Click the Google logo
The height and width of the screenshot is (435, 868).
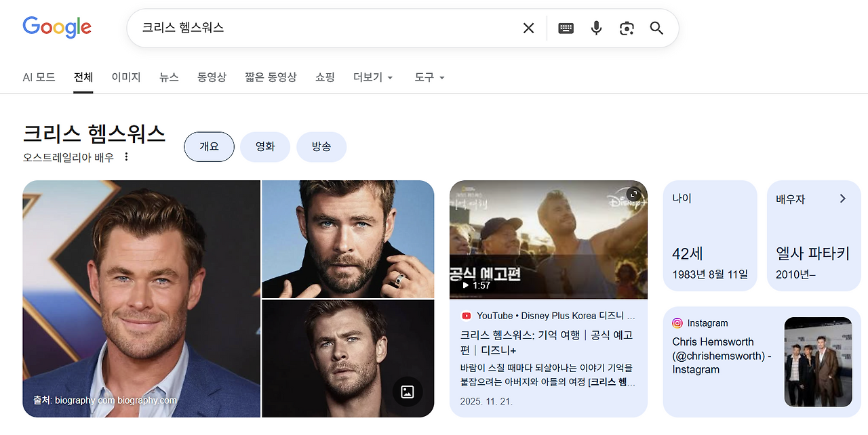click(57, 27)
